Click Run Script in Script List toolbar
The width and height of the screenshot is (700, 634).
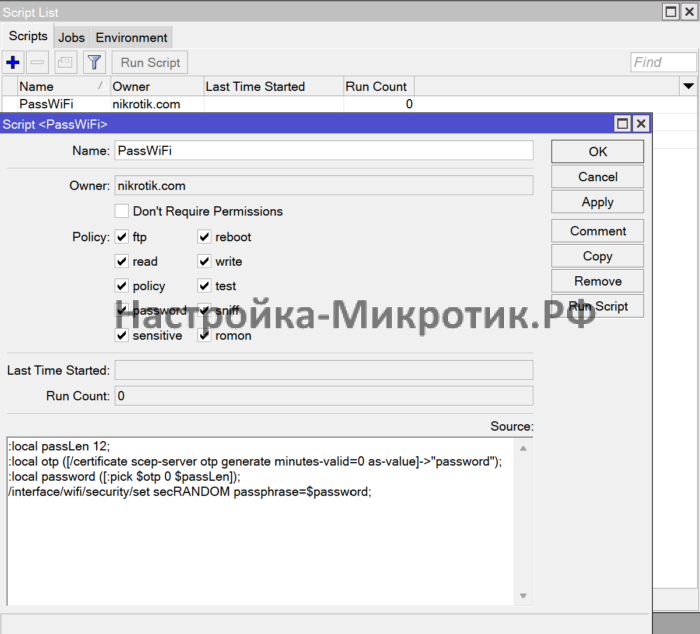[x=150, y=63]
